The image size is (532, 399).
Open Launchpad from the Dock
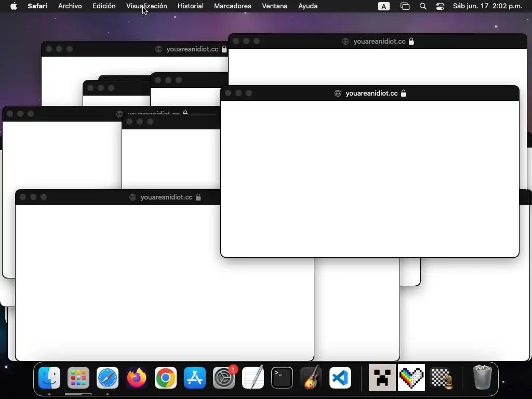78,378
